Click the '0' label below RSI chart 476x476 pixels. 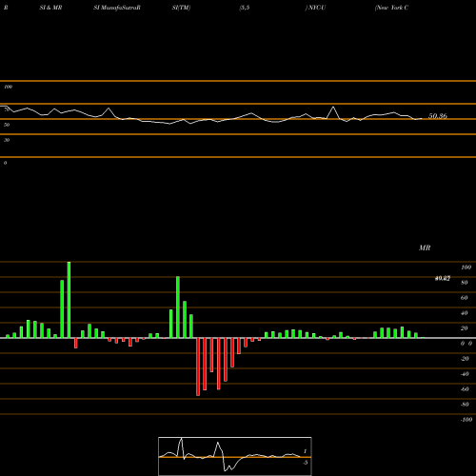point(5,163)
